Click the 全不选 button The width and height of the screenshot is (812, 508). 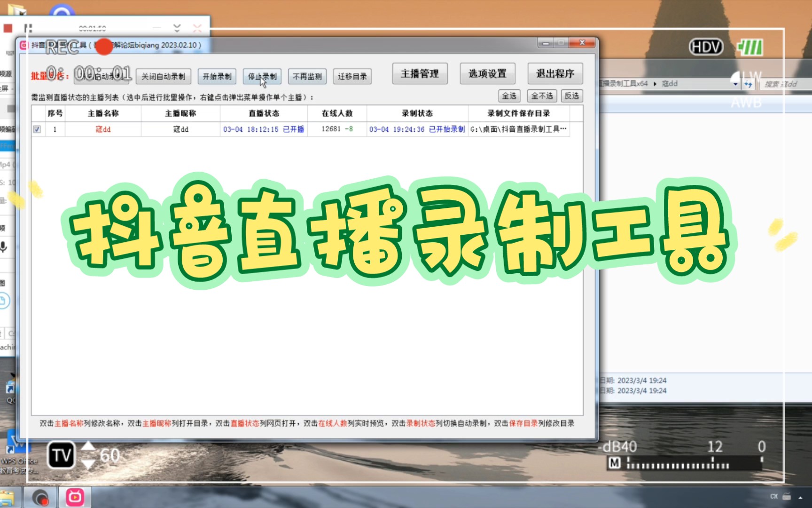point(542,96)
